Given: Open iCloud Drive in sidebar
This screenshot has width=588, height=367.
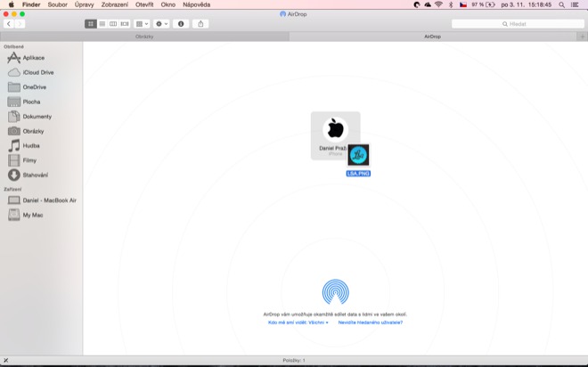Looking at the screenshot, I should pyautogui.click(x=31, y=72).
